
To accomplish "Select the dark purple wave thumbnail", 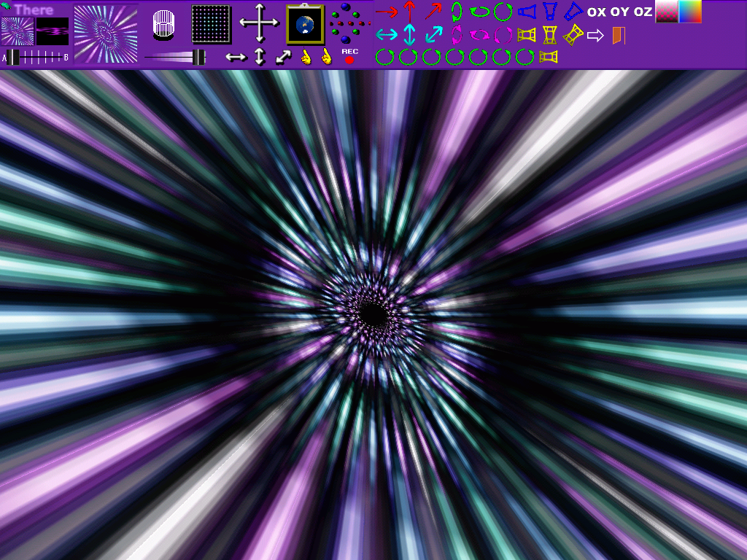I will (53, 31).
